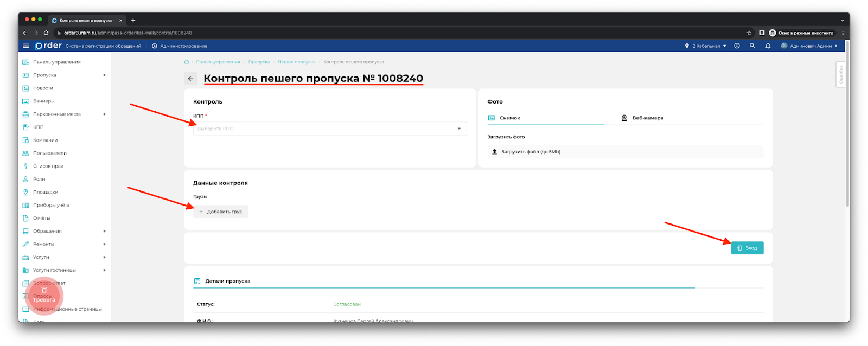The height and width of the screenshot is (346, 868).
Task: Click the home icon in breadcrumbs
Action: coord(187,62)
